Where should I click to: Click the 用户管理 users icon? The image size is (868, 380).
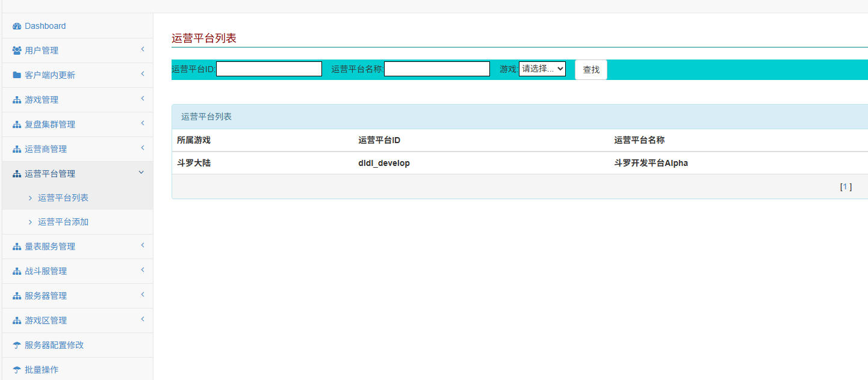tap(17, 51)
